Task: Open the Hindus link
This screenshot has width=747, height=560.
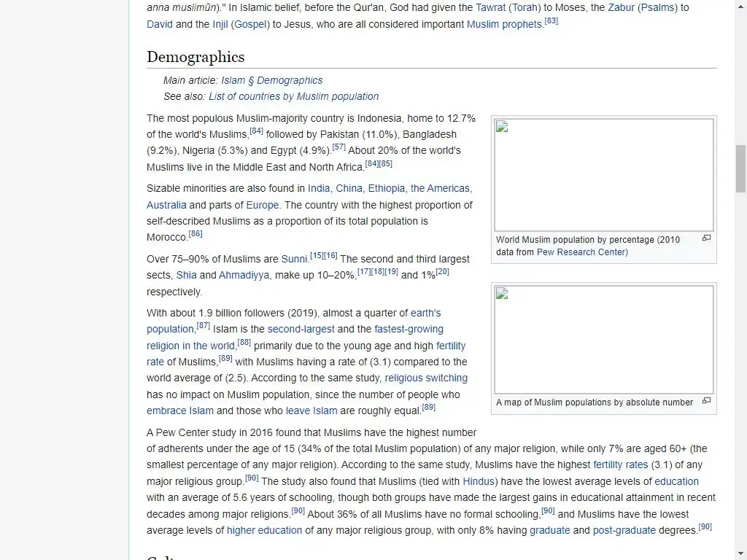Action: point(480,481)
